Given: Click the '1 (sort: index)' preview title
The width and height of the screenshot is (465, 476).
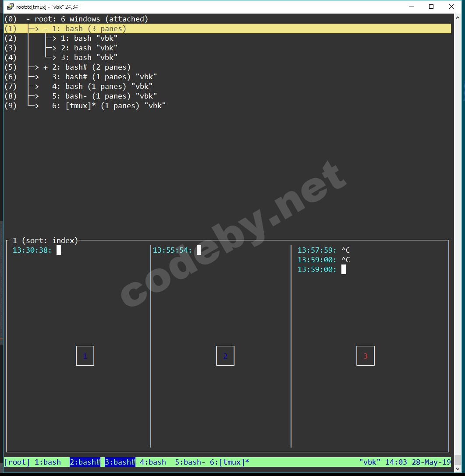Looking at the screenshot, I should click(x=45, y=240).
